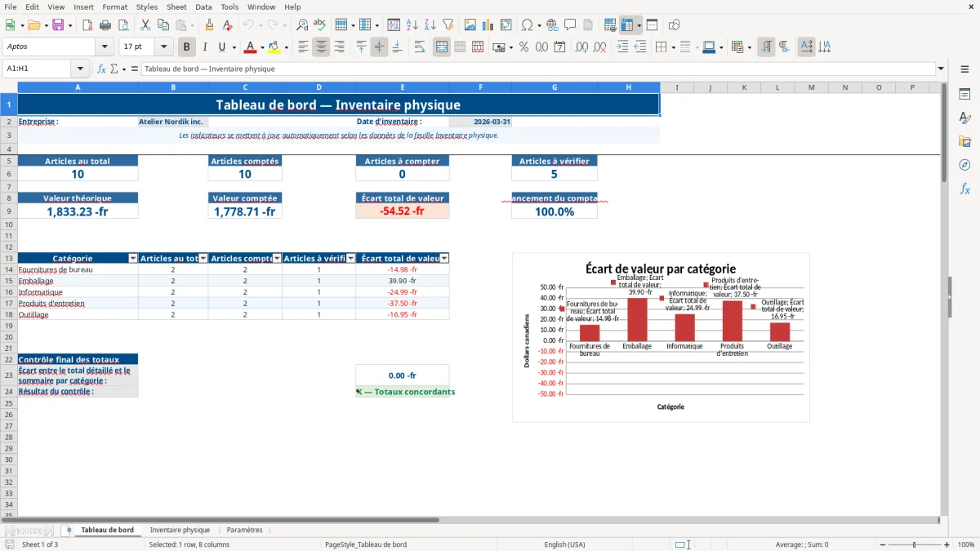Open Écart total de valeur filter dropdown
The width and height of the screenshot is (980, 551).
click(x=444, y=259)
